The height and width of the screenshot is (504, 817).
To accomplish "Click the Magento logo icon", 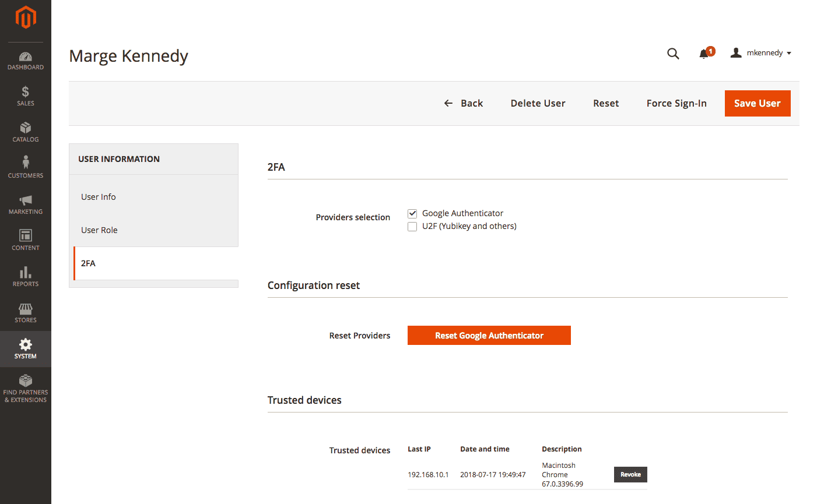I will (26, 17).
